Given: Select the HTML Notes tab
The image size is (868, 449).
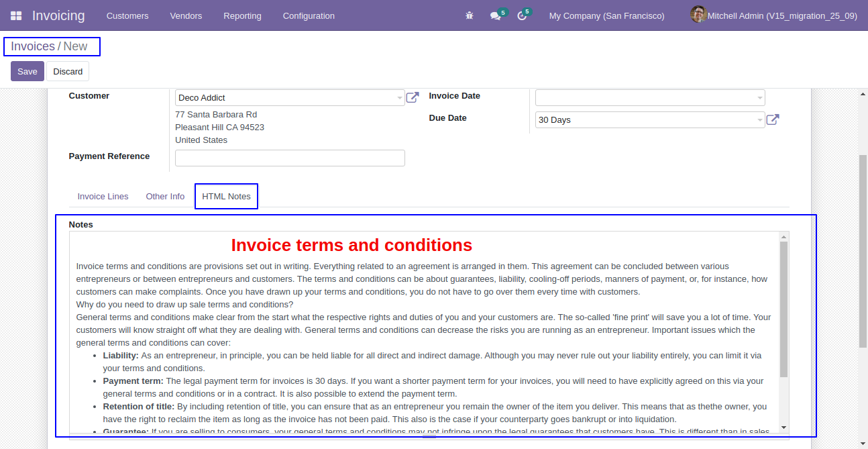Looking at the screenshot, I should [226, 197].
